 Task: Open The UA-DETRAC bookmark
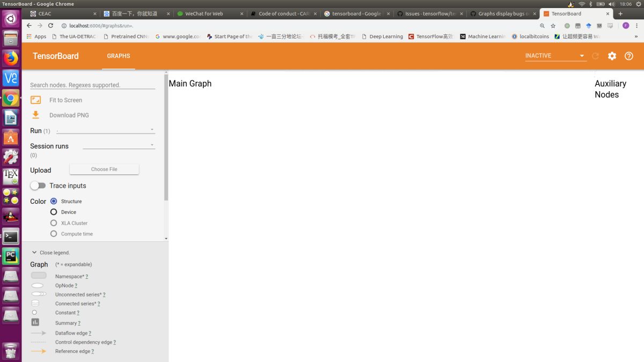pos(74,36)
